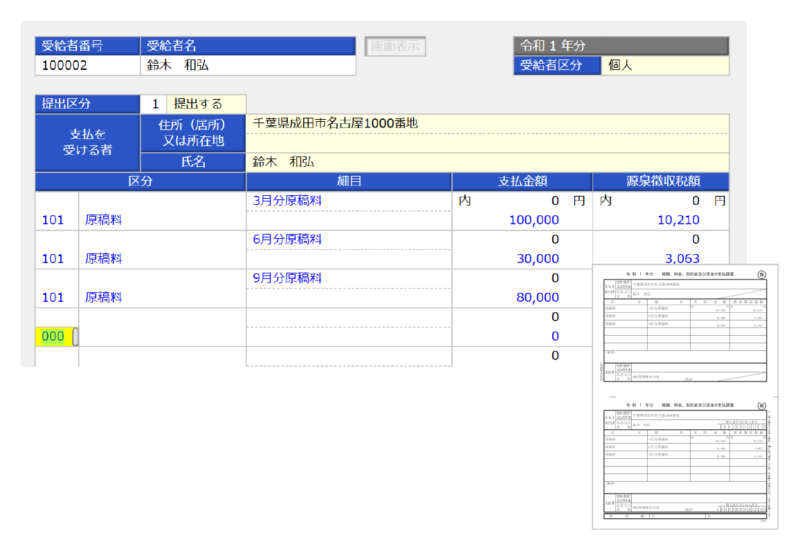Click the 画面表示 button
The width and height of the screenshot is (800, 551).
(x=395, y=46)
